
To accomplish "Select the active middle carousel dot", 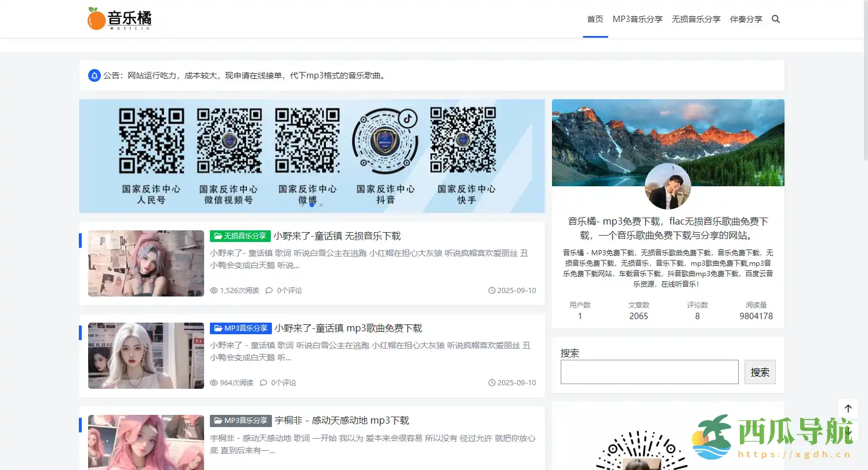I will click(312, 204).
